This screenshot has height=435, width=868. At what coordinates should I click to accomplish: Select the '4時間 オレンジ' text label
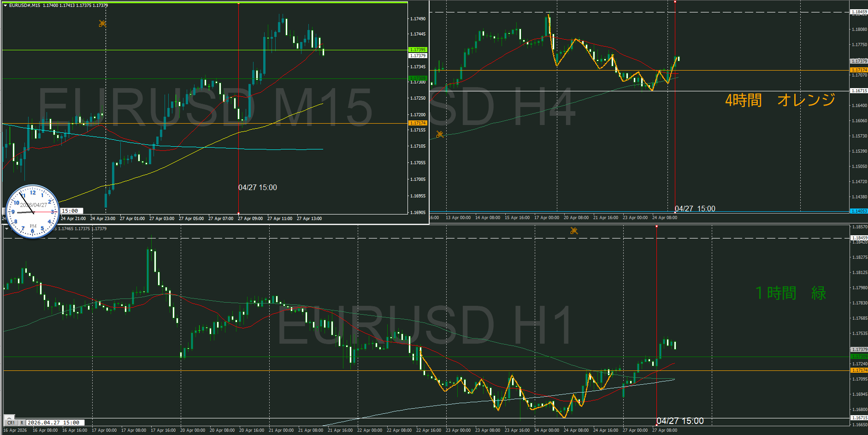click(x=780, y=100)
